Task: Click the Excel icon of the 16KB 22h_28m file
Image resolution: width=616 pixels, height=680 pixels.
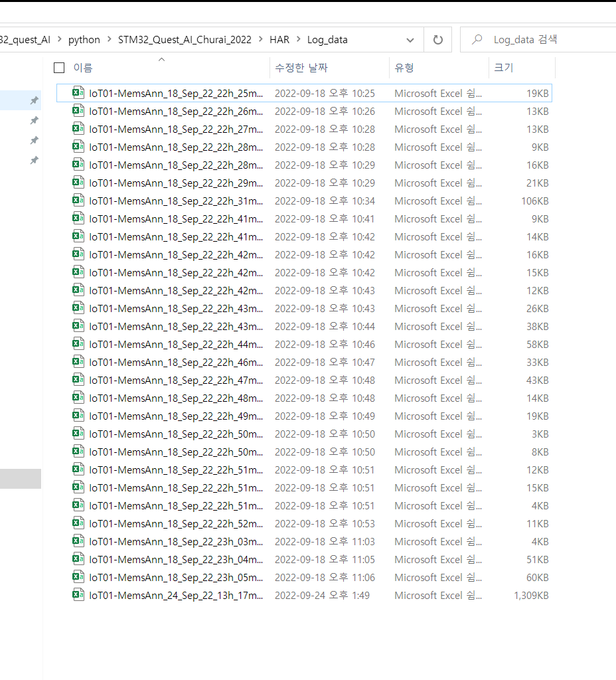Action: pyautogui.click(x=78, y=165)
